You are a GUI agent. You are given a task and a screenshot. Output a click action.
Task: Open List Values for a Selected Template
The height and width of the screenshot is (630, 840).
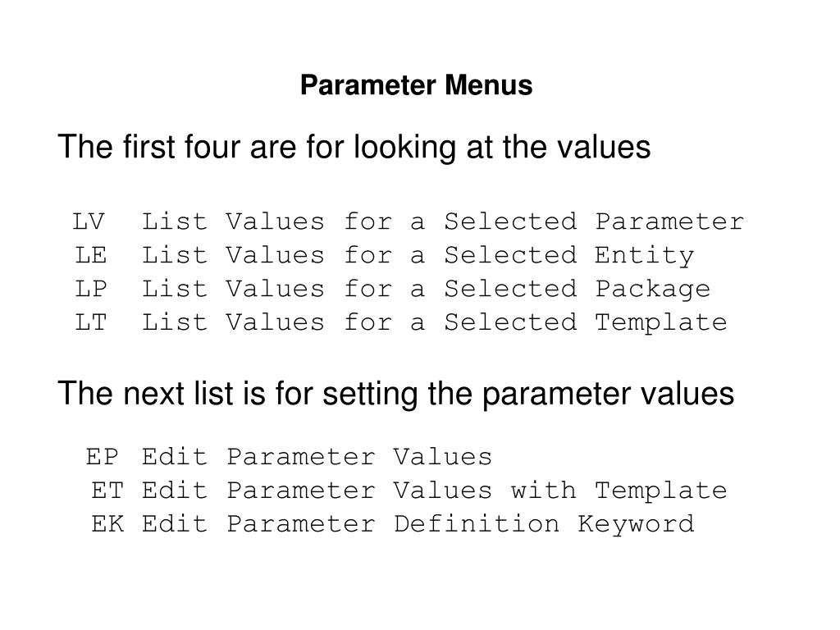click(x=435, y=323)
